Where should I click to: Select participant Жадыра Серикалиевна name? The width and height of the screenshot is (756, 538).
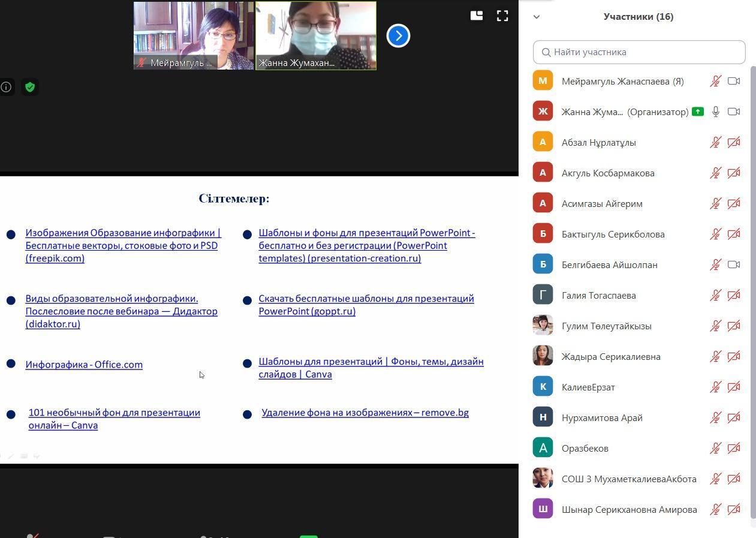[611, 356]
